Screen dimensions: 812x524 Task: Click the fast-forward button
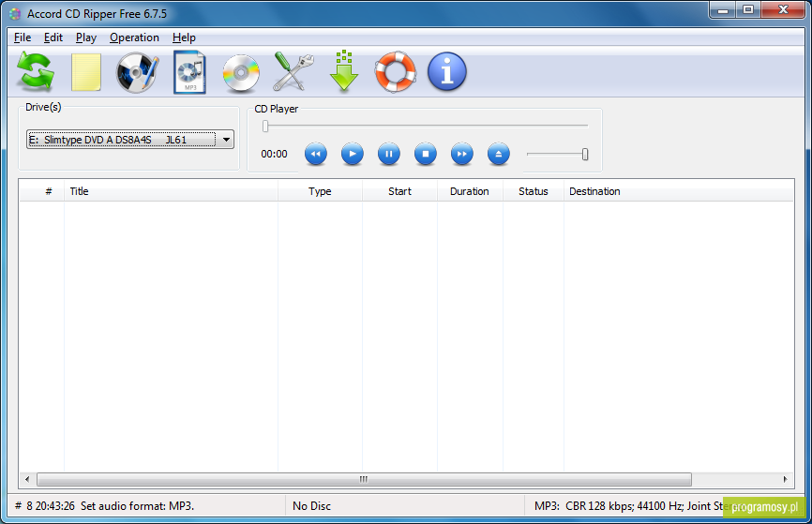(462, 154)
